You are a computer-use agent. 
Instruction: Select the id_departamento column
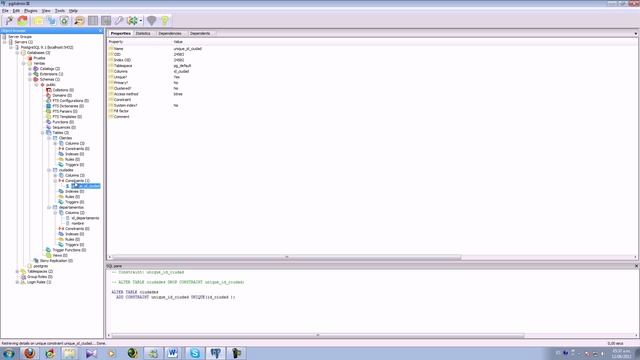tap(85, 218)
